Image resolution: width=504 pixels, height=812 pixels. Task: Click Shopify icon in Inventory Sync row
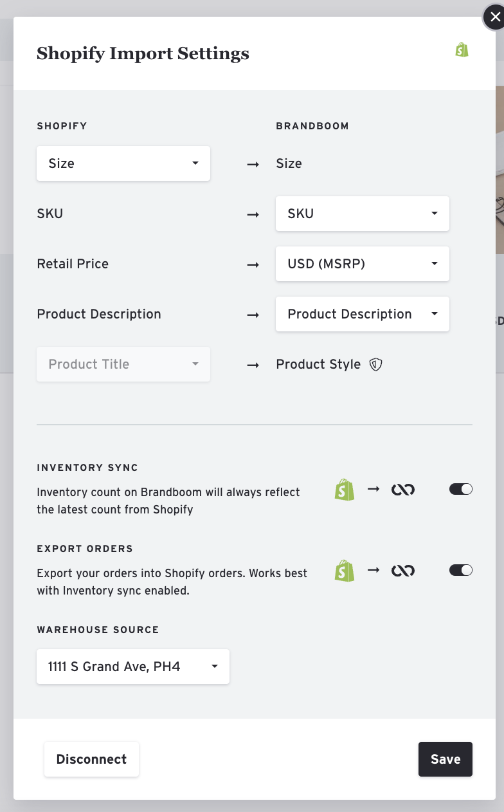coord(345,490)
